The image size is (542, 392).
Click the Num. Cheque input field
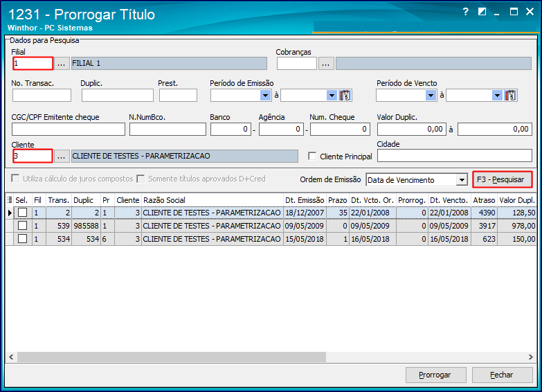click(340, 130)
